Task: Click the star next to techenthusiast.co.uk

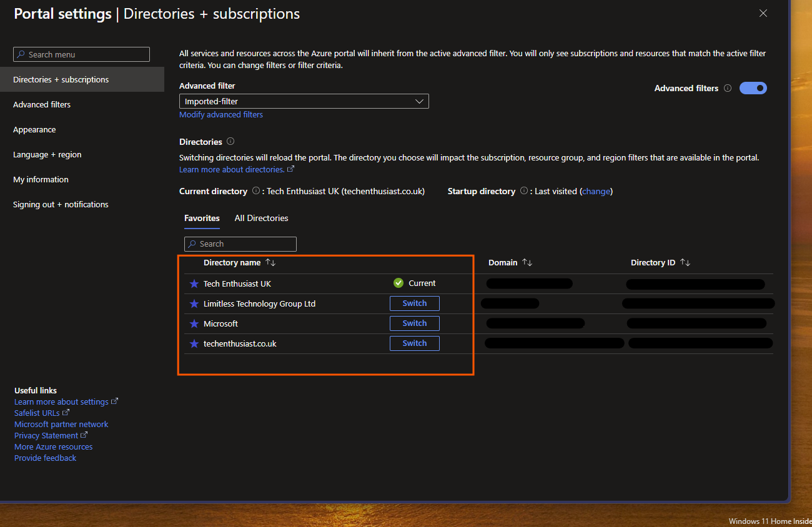Action: click(x=194, y=344)
